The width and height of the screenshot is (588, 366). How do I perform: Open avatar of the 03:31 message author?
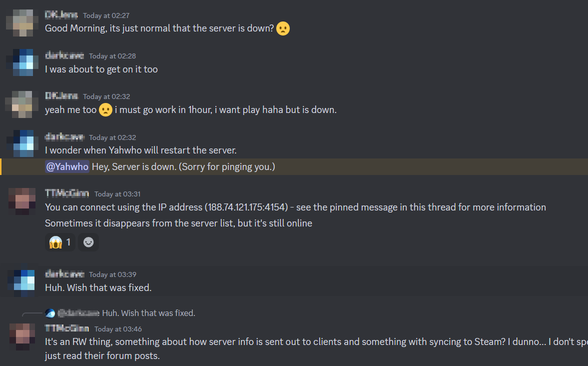click(22, 201)
